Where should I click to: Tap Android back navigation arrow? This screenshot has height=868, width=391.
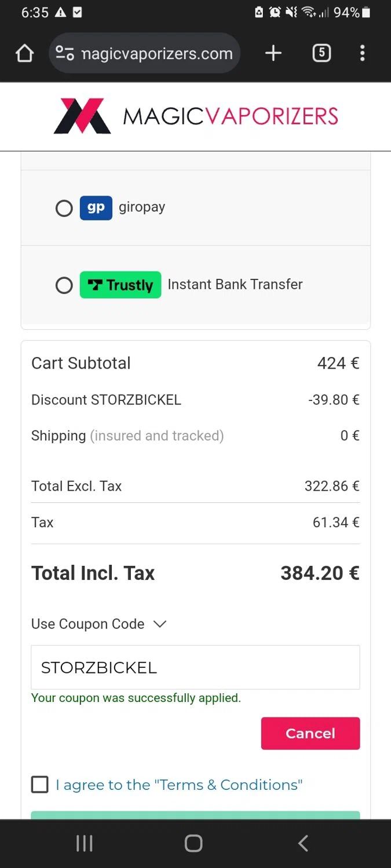pyautogui.click(x=303, y=843)
